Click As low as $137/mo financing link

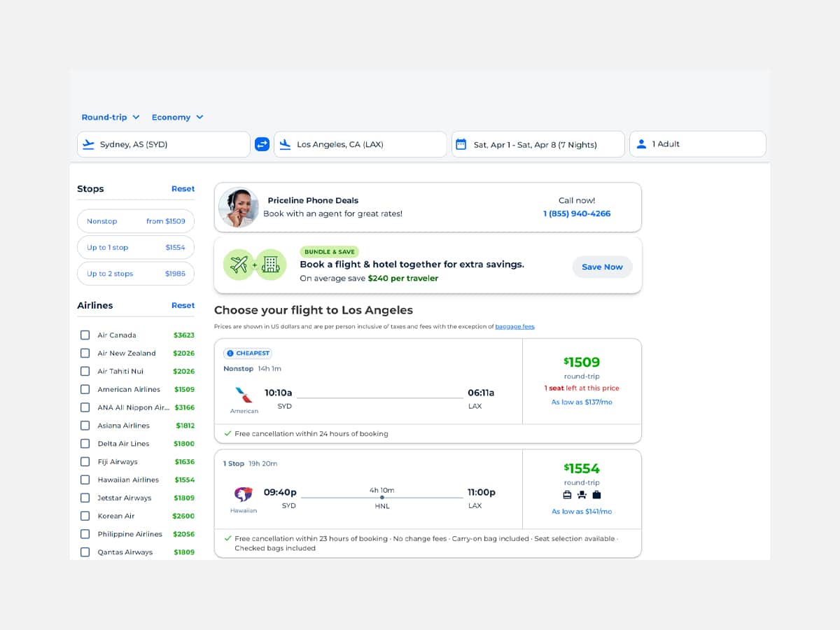tap(582, 402)
